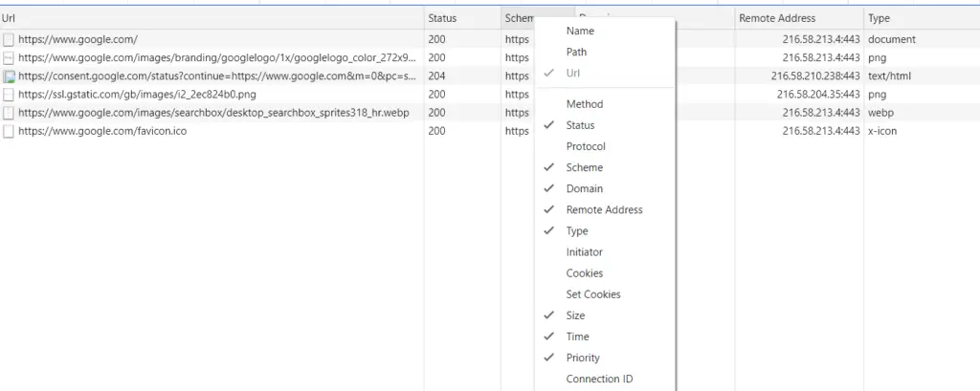Image resolution: width=980 pixels, height=391 pixels.
Task: Show the Cookies column
Action: pos(605,273)
